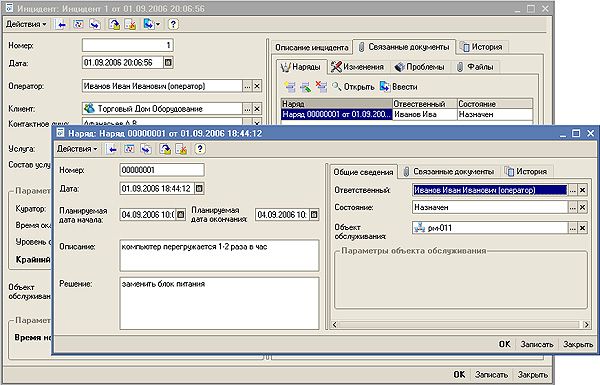
Task: Switch to the Проблемы sub-tab
Action: click(420, 67)
